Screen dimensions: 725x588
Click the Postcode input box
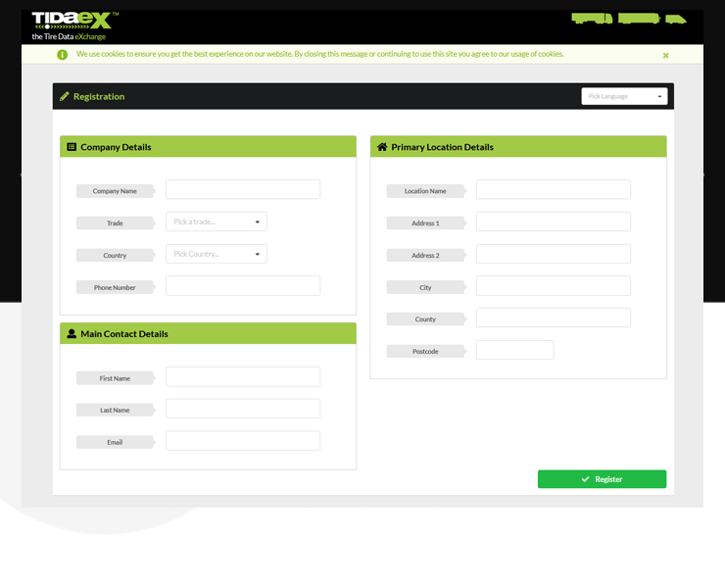click(514, 350)
